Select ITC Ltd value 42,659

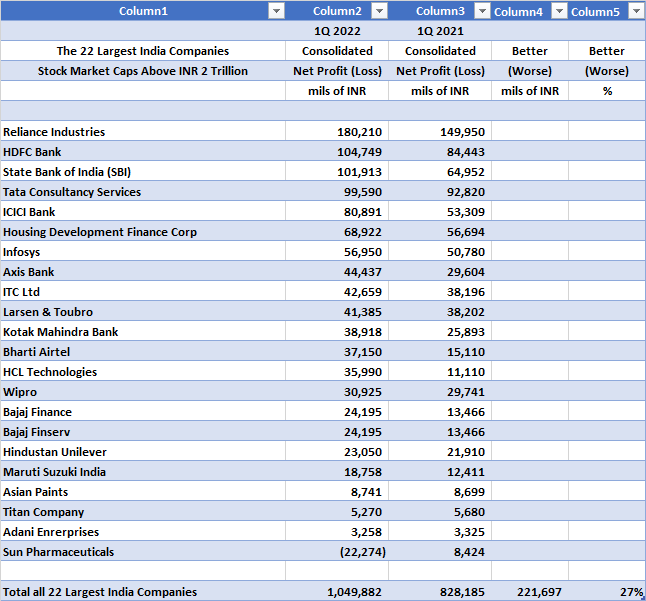pyautogui.click(x=337, y=292)
